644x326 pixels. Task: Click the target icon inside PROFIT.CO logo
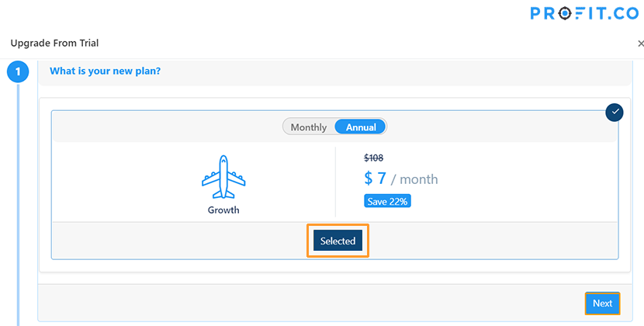[x=566, y=13]
